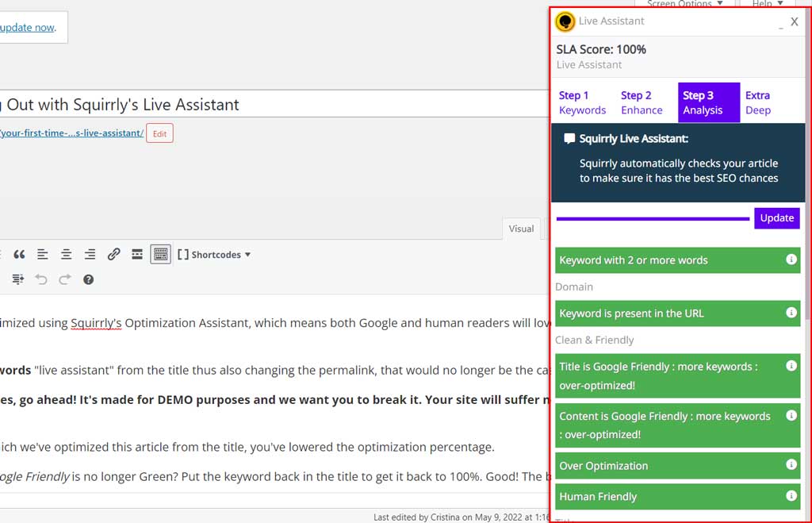Align text right in the editor
The width and height of the screenshot is (812, 523).
[90, 255]
